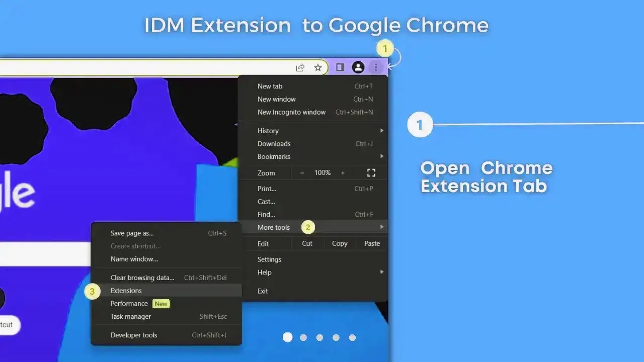The height and width of the screenshot is (362, 644).
Task: Go to the third slideshow dot
Action: [x=319, y=338]
